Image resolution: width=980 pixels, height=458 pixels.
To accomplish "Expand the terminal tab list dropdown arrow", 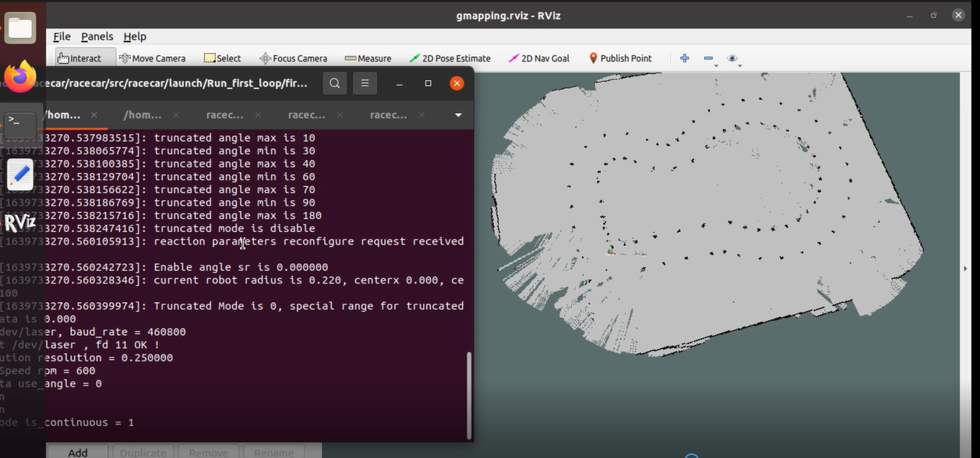I will pos(458,115).
